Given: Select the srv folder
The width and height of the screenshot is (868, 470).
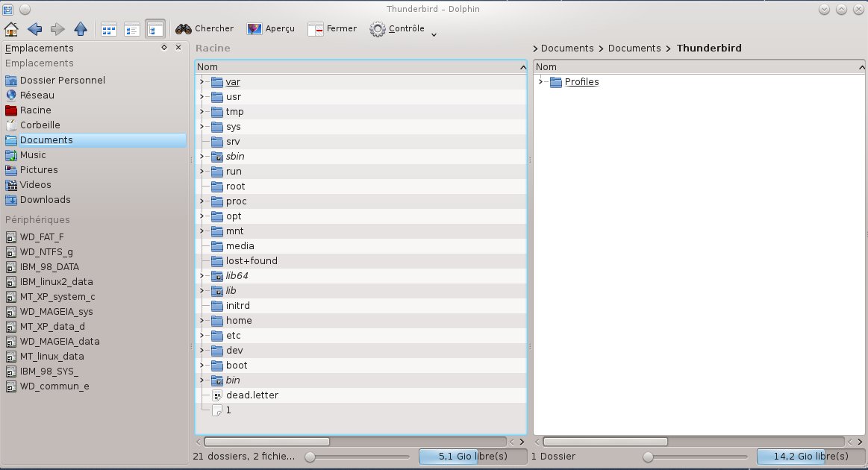Looking at the screenshot, I should tap(226, 142).
